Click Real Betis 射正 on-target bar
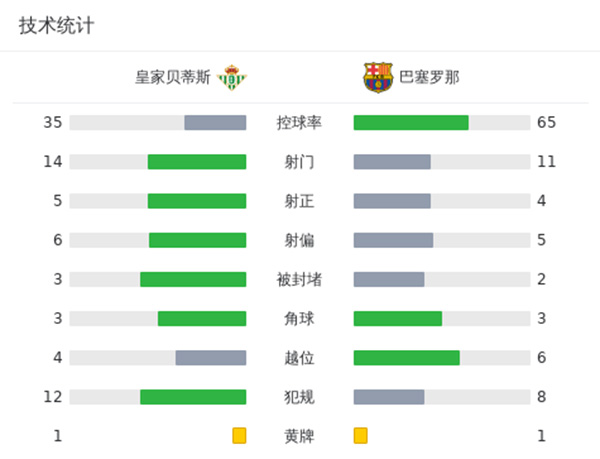 158,201
